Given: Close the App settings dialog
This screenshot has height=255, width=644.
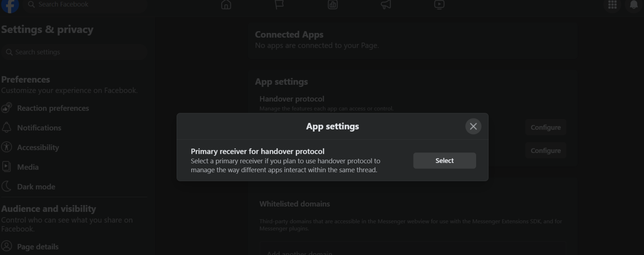Looking at the screenshot, I should click(x=473, y=126).
